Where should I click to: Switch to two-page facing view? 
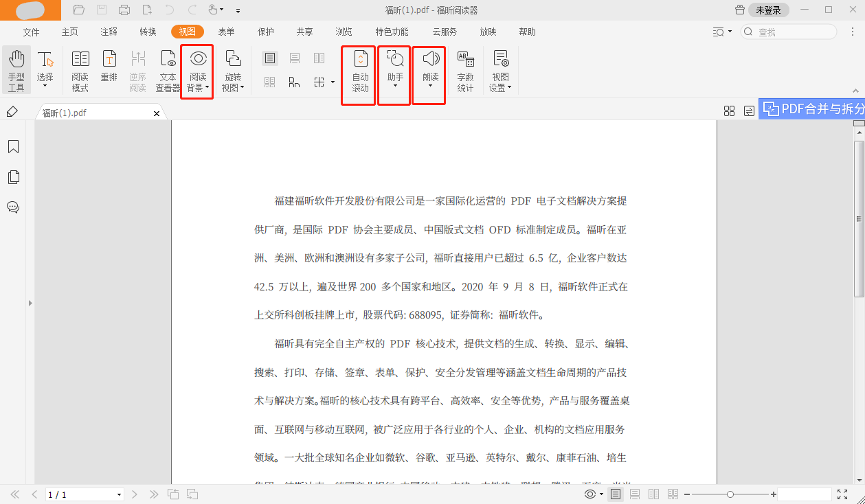pyautogui.click(x=653, y=493)
